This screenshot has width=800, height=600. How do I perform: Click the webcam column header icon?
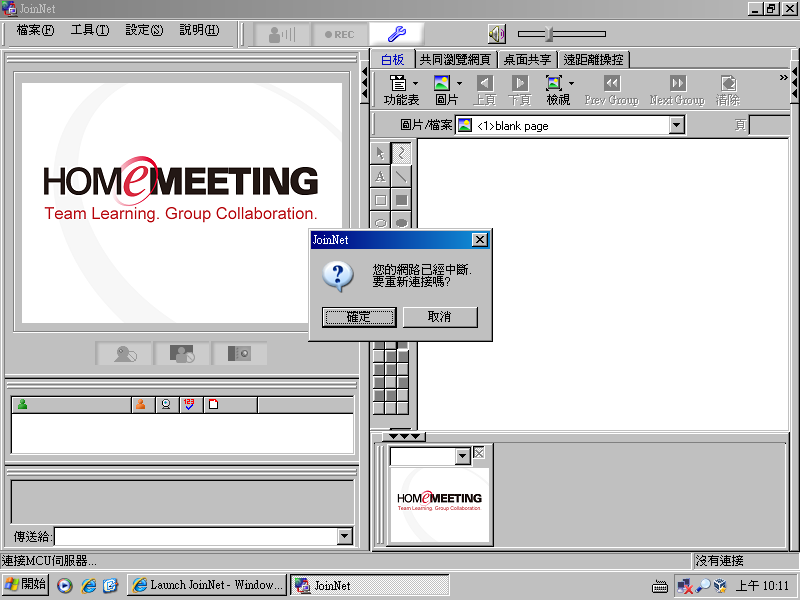[166, 405]
